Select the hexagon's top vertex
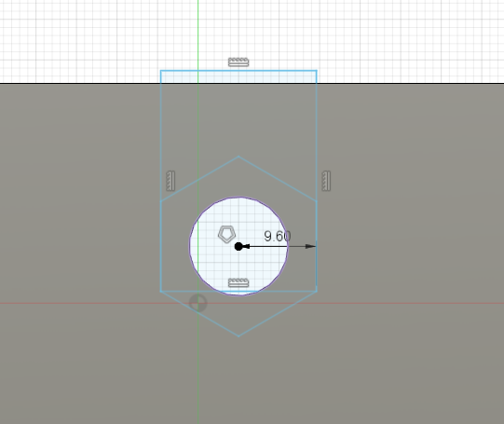Viewport: 504px width, 424px height. coord(238,157)
